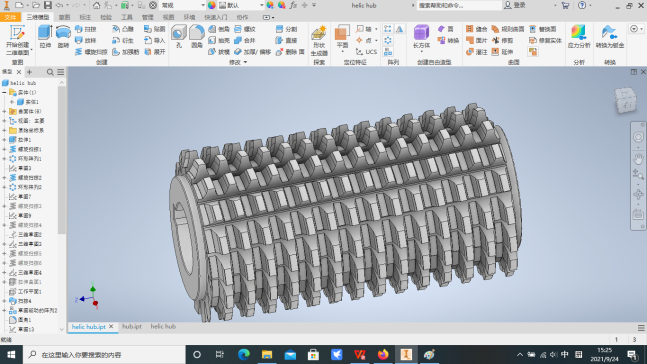Select the Revolve (旋转) tool

[x=63, y=37]
